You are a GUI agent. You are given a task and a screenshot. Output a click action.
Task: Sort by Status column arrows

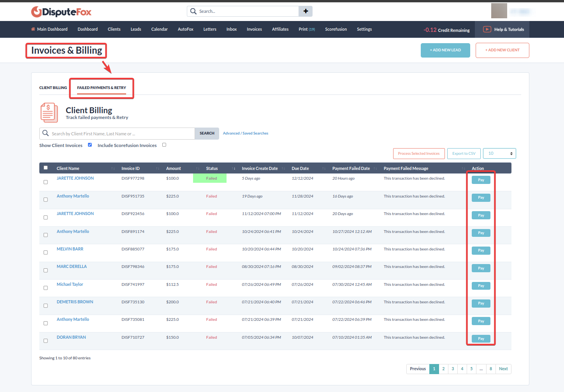click(234, 168)
